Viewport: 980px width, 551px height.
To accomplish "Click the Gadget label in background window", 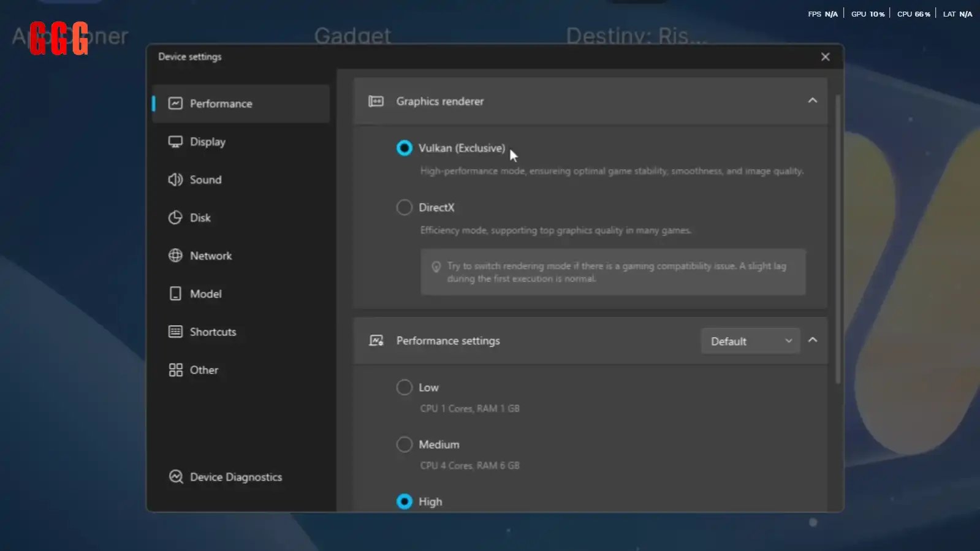I will 352,36.
